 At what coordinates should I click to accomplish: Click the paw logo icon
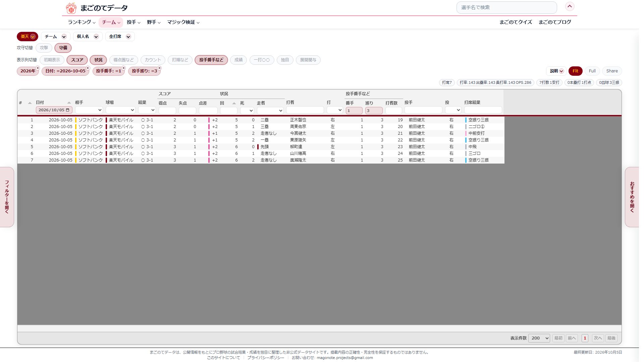[71, 8]
